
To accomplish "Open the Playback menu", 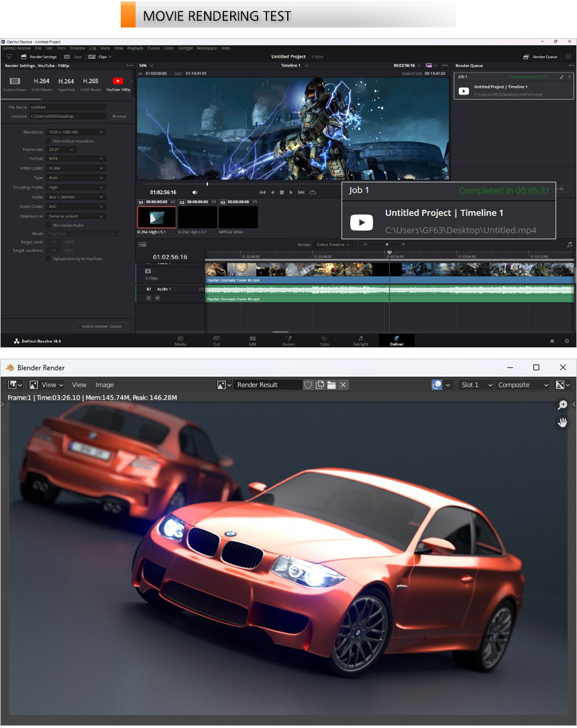I will coord(135,48).
